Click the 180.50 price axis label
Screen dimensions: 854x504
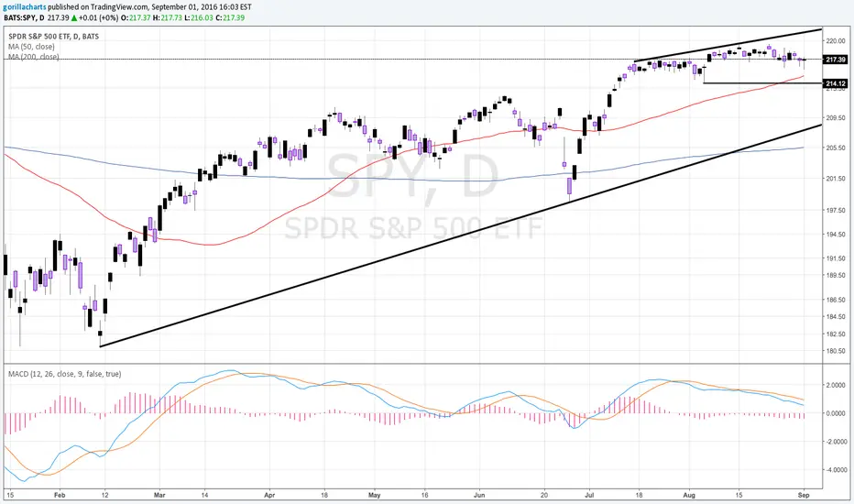pyautogui.click(x=836, y=351)
